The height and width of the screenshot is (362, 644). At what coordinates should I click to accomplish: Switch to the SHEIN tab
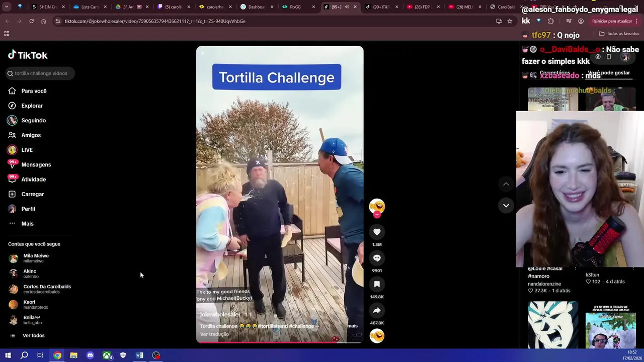coord(43,7)
